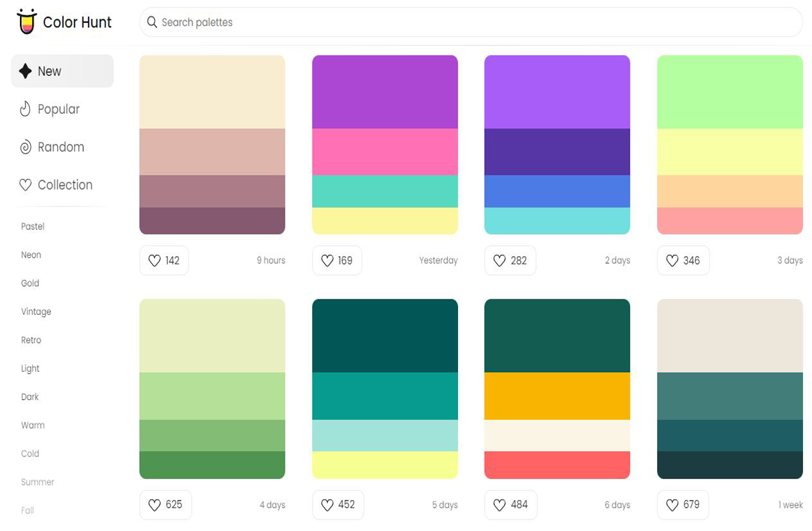Like the green palette with 625 likes
Image resolution: width=812 pixels, height=531 pixels.
pos(165,505)
